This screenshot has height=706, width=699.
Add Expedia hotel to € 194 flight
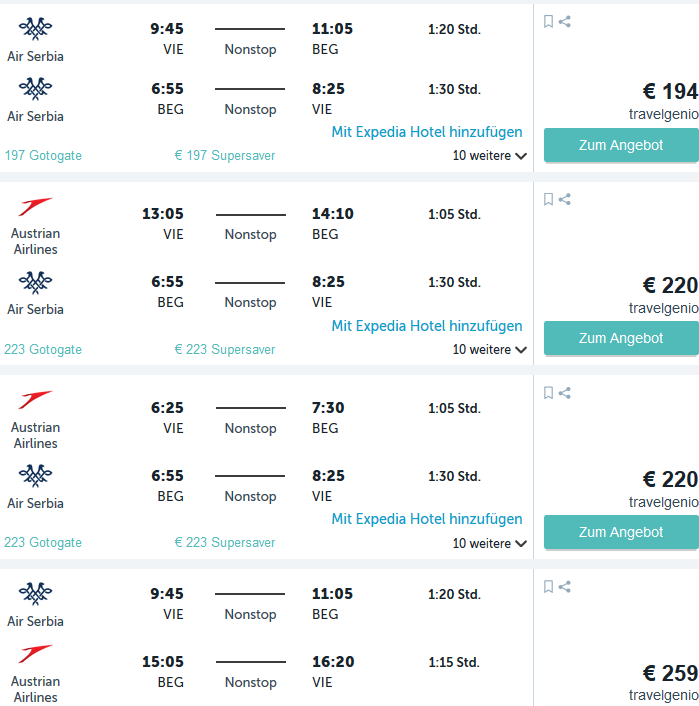click(427, 132)
